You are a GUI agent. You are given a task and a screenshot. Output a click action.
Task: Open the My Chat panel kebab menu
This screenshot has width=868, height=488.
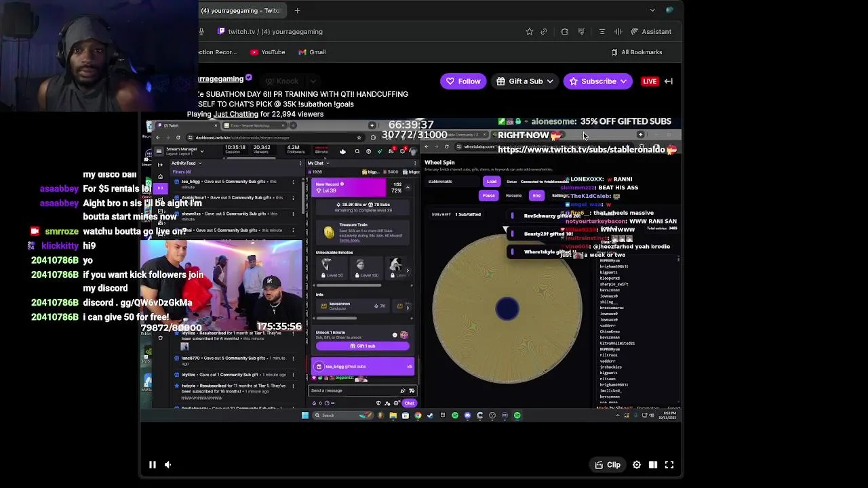coord(414,163)
